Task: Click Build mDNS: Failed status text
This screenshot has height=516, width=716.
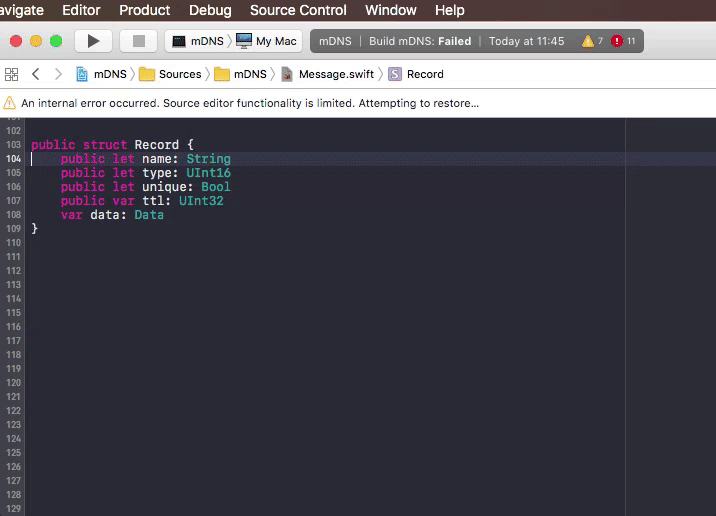Action: tap(420, 41)
